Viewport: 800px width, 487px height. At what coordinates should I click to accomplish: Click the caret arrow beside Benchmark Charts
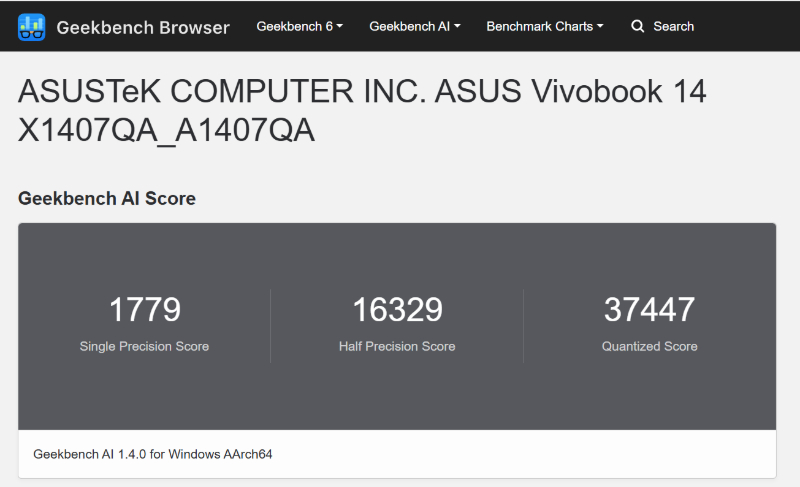[600, 27]
